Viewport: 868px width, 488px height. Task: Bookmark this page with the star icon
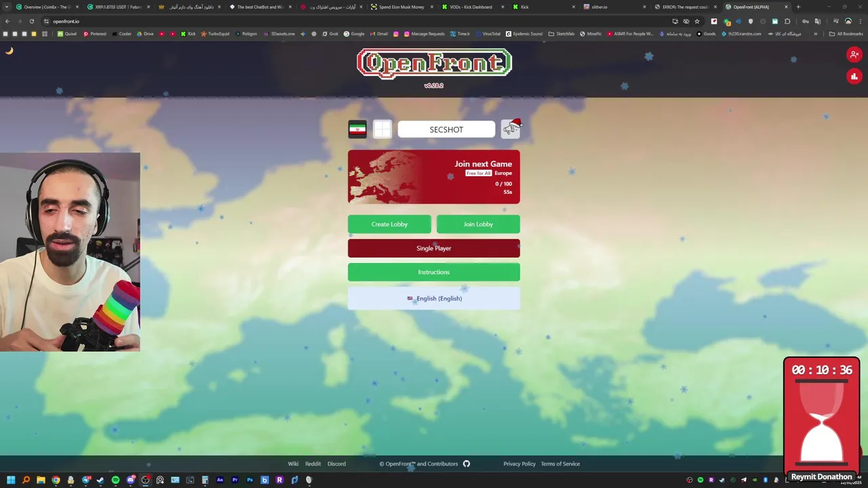pyautogui.click(x=696, y=21)
